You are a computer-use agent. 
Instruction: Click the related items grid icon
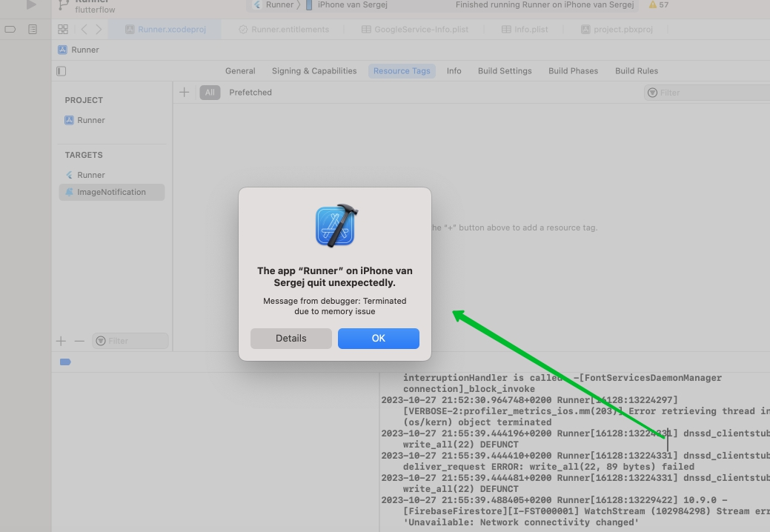[x=63, y=30]
